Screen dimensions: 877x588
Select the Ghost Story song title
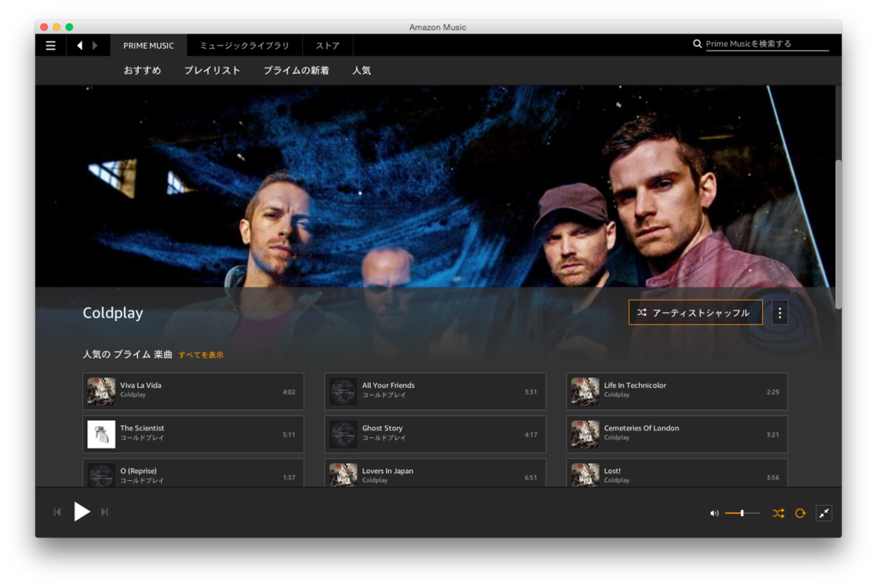coord(382,428)
